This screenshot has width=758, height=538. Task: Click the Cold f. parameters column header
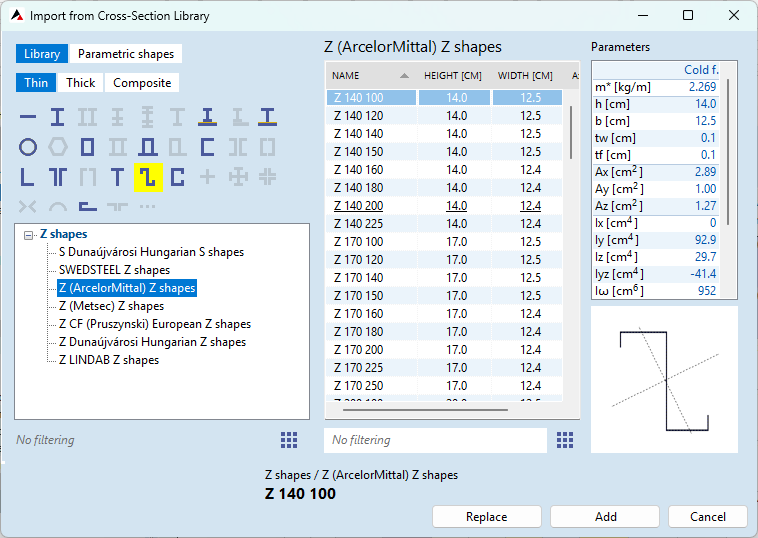pyautogui.click(x=701, y=70)
